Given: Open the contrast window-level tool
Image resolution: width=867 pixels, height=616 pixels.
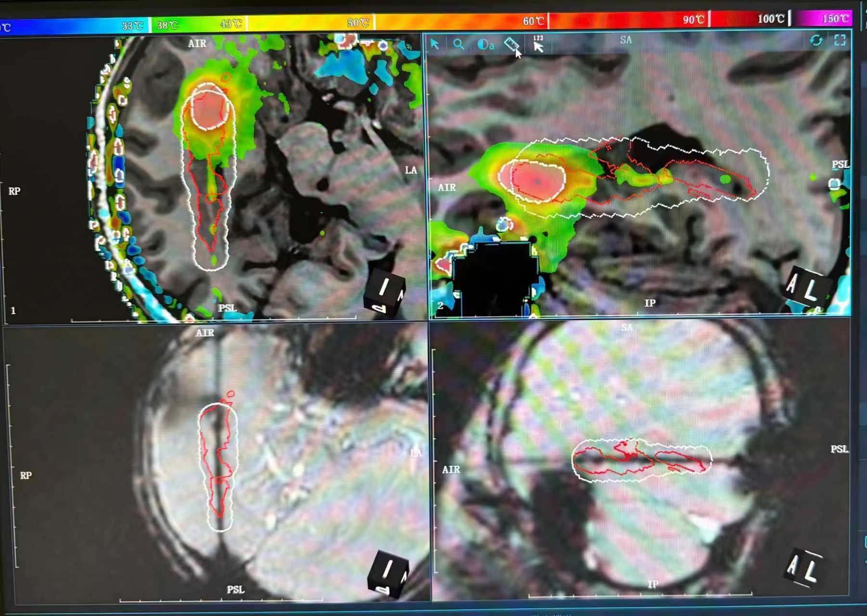Looking at the screenshot, I should click(486, 45).
